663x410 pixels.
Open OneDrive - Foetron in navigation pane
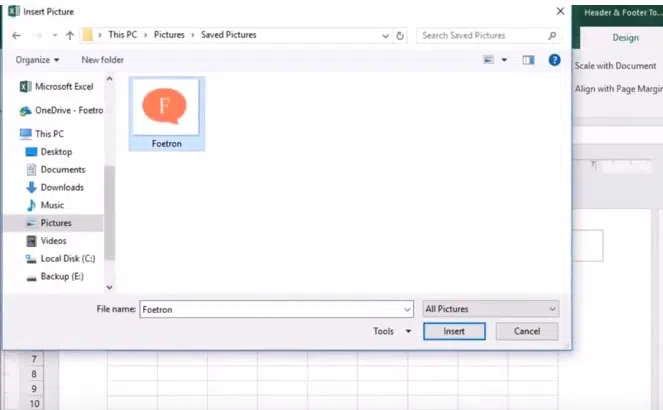click(x=61, y=110)
